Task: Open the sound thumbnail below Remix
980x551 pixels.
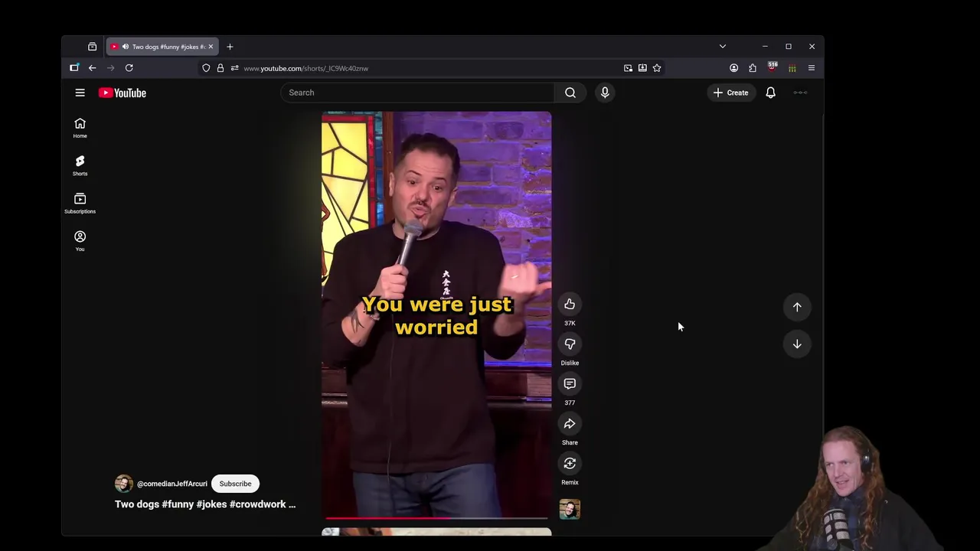Action: click(570, 509)
